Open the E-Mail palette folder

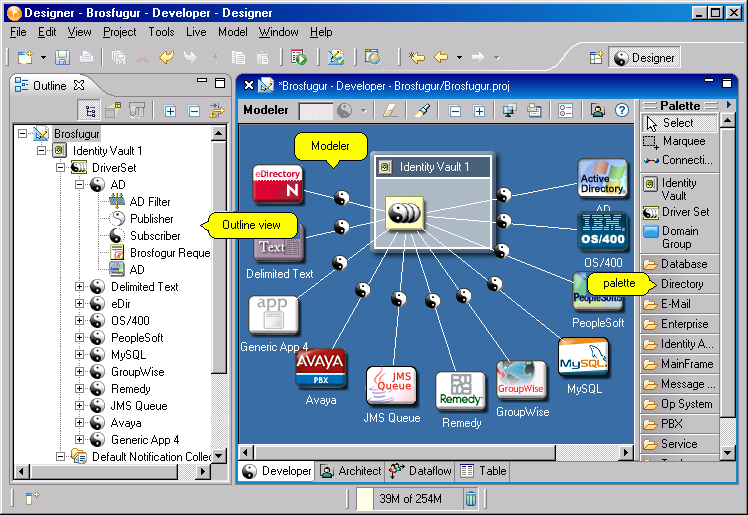[679, 304]
